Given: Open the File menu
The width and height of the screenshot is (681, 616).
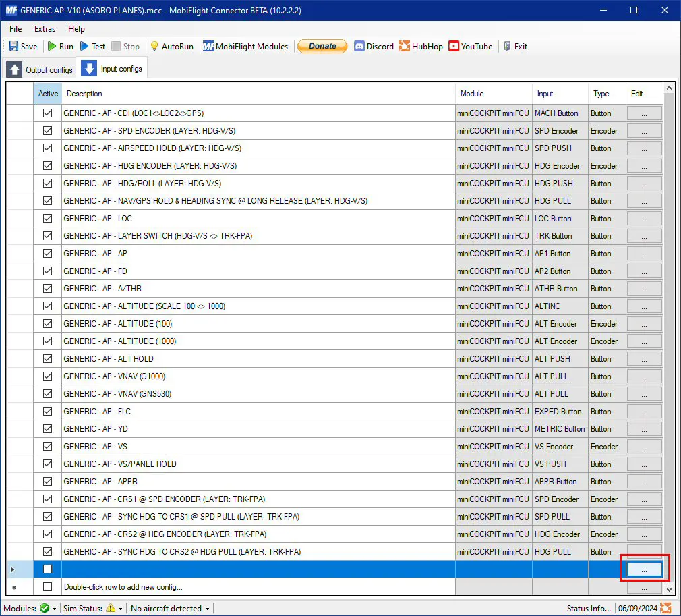Looking at the screenshot, I should (16, 29).
